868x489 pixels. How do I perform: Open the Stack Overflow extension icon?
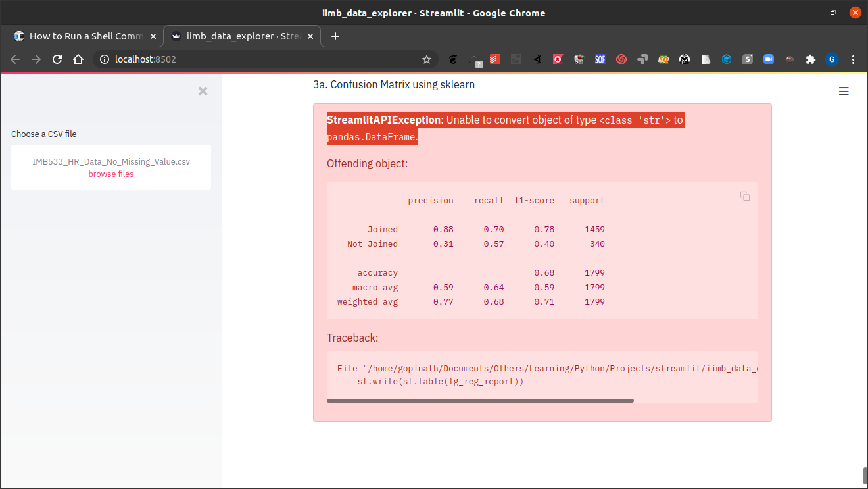click(600, 59)
